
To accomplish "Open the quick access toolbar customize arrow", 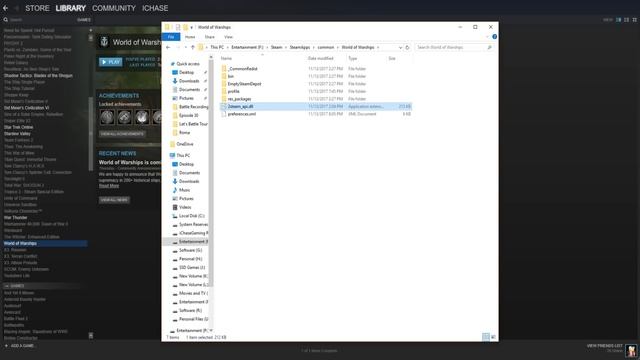I will point(191,27).
